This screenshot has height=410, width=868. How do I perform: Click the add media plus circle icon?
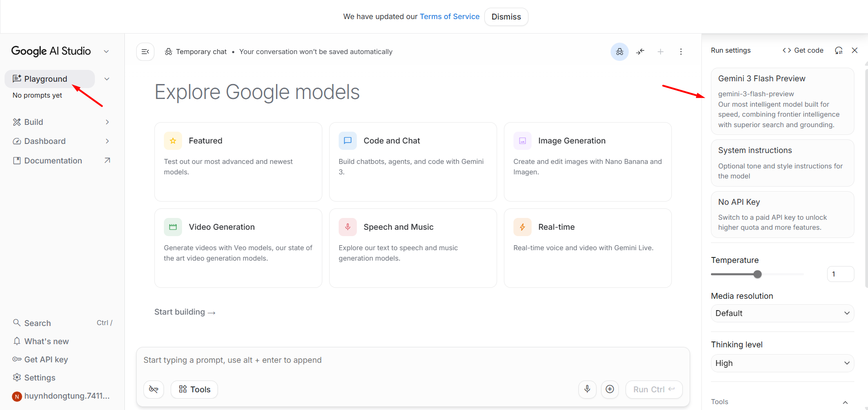coord(610,389)
